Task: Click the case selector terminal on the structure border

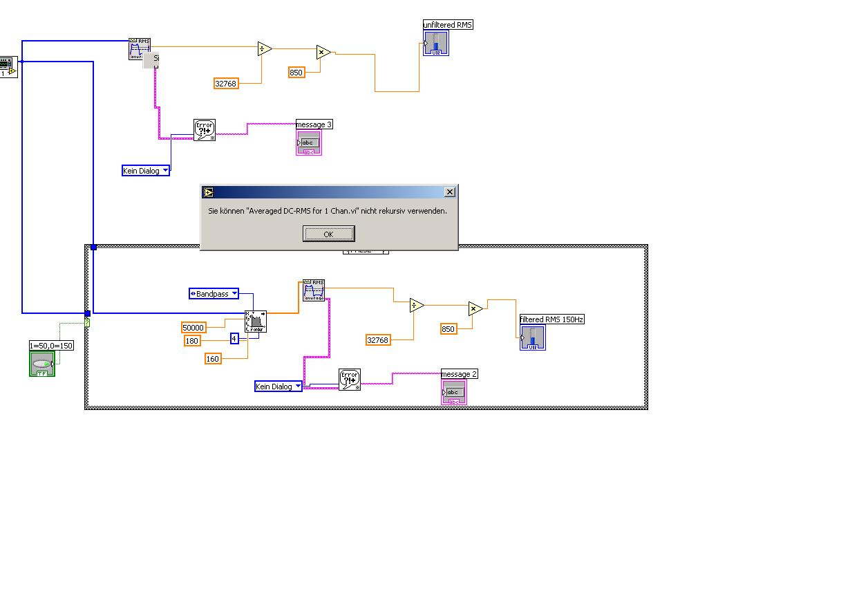Action: coord(87,322)
